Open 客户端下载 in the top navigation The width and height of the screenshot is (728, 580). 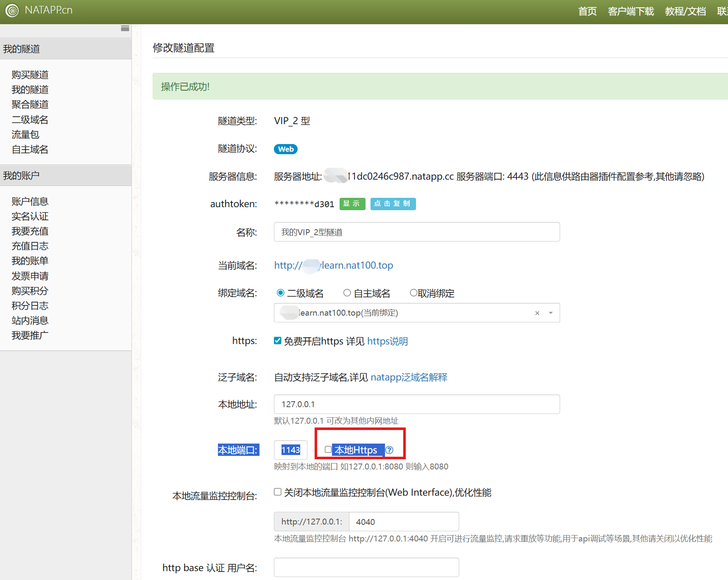[x=631, y=11]
